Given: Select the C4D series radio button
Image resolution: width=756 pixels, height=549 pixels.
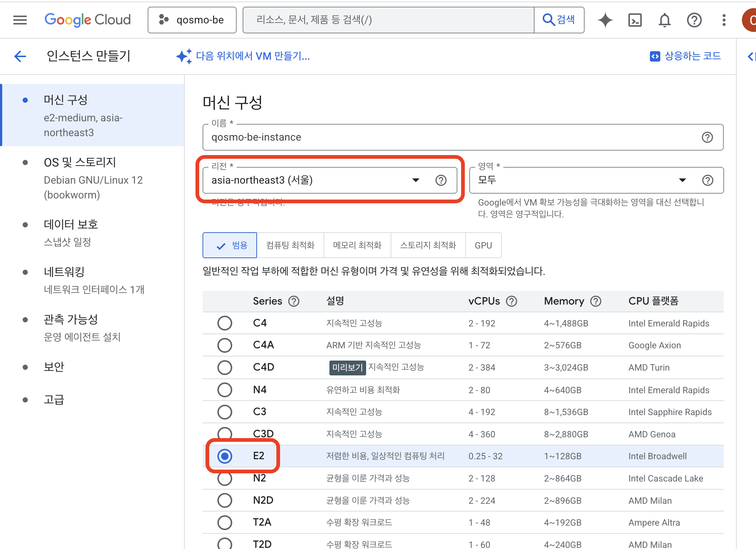Looking at the screenshot, I should tap(225, 367).
